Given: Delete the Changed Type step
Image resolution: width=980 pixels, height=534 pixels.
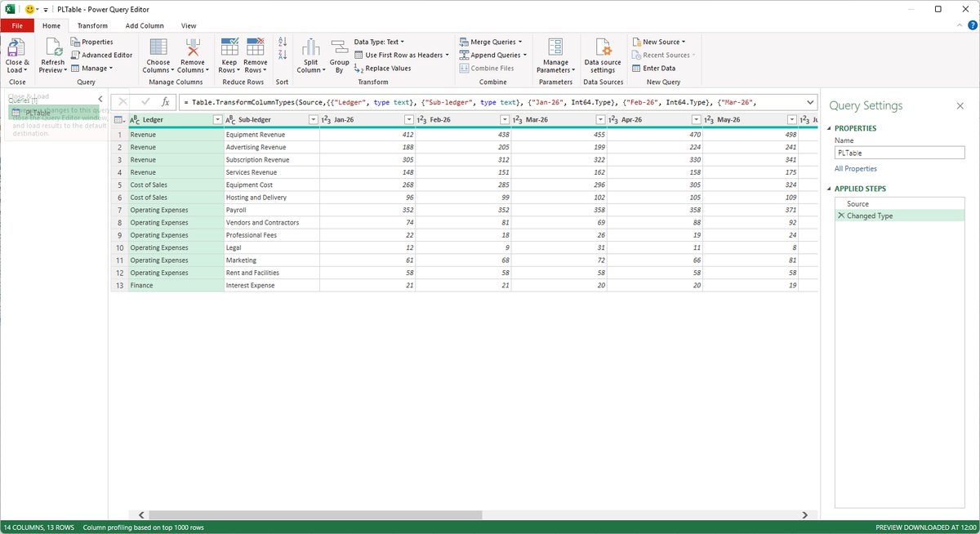Looking at the screenshot, I should pos(841,216).
